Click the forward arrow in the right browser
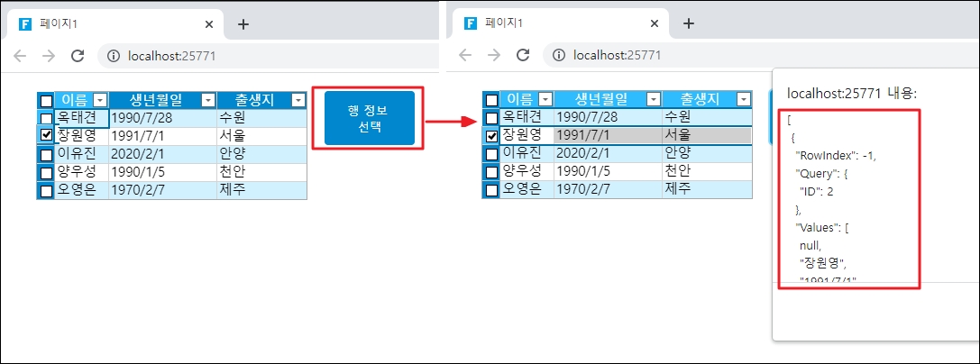Viewport: 980px width, 364px height. pos(494,56)
